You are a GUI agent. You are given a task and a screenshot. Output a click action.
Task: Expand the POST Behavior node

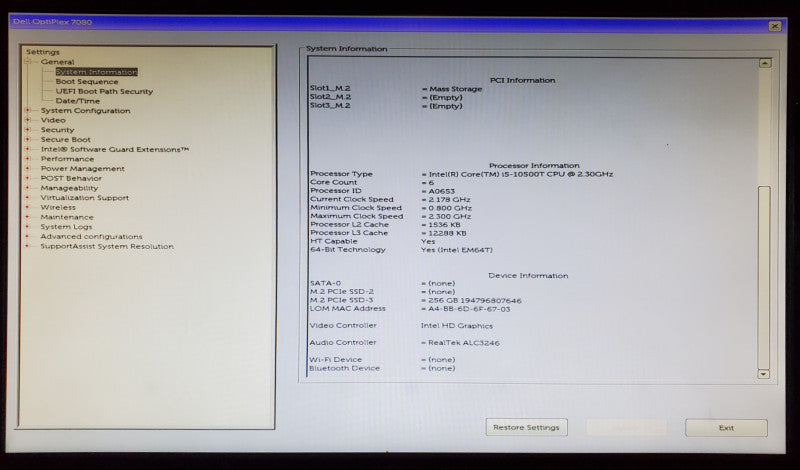click(28, 178)
